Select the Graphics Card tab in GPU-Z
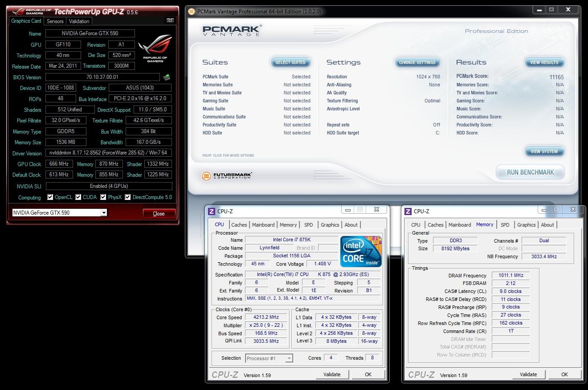 point(26,21)
